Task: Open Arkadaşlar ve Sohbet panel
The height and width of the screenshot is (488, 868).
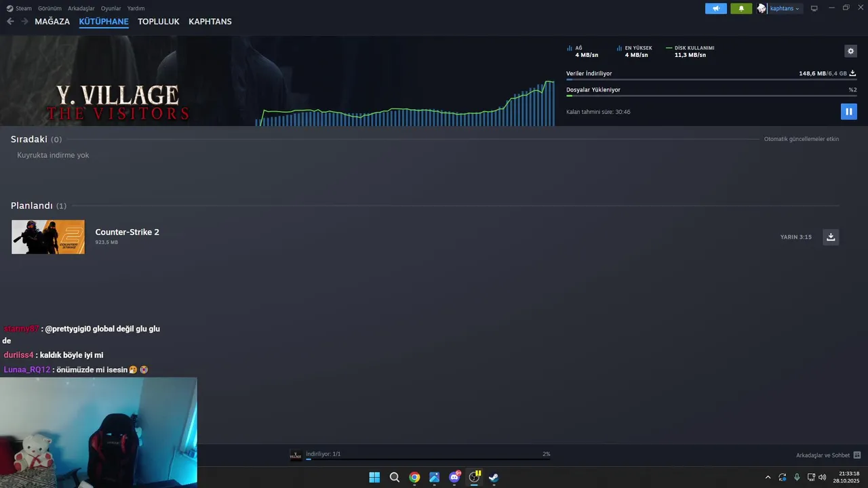Action: point(823,455)
